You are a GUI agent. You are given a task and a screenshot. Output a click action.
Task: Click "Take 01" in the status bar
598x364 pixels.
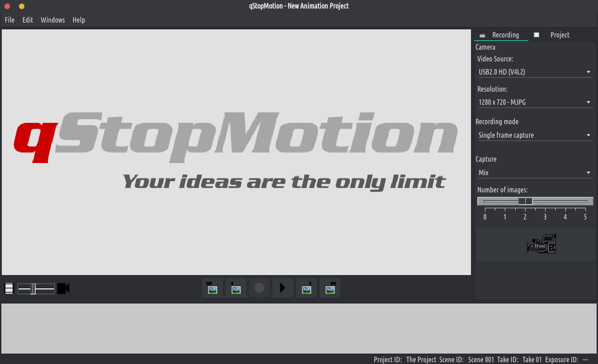coord(532,360)
